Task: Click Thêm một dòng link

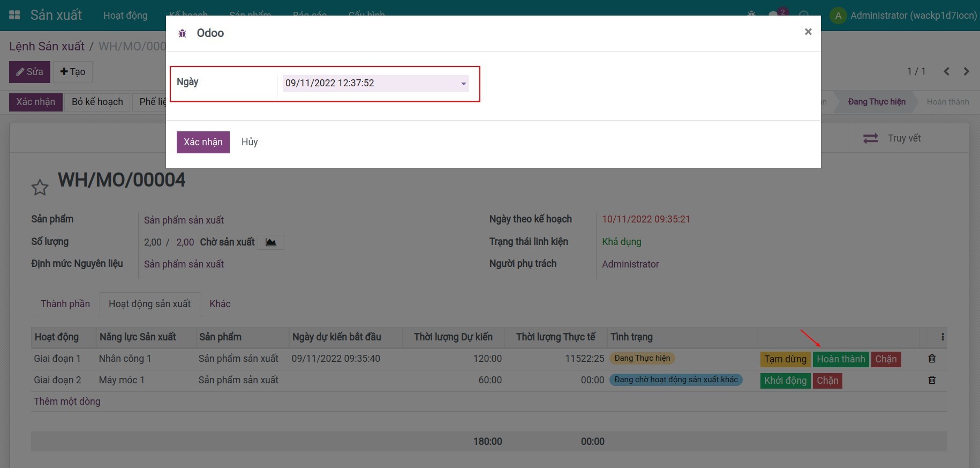Action: coord(67,402)
